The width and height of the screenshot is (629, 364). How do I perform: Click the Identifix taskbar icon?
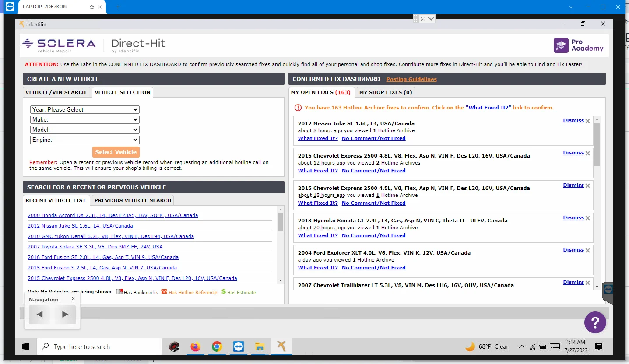point(281,346)
